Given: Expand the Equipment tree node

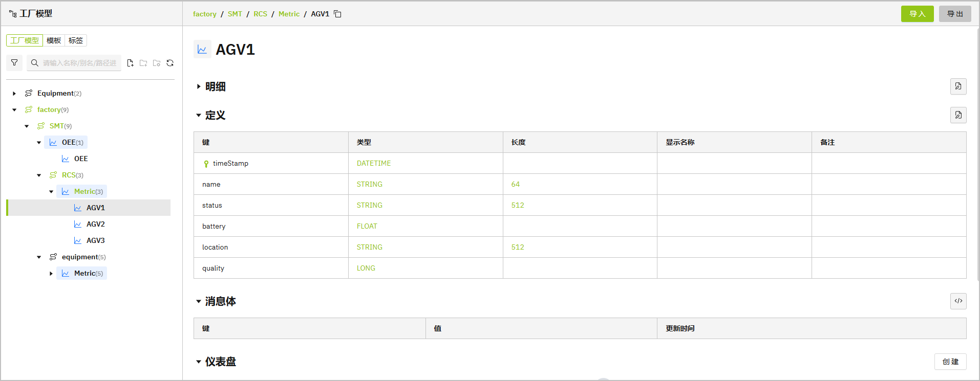Looking at the screenshot, I should click(14, 94).
